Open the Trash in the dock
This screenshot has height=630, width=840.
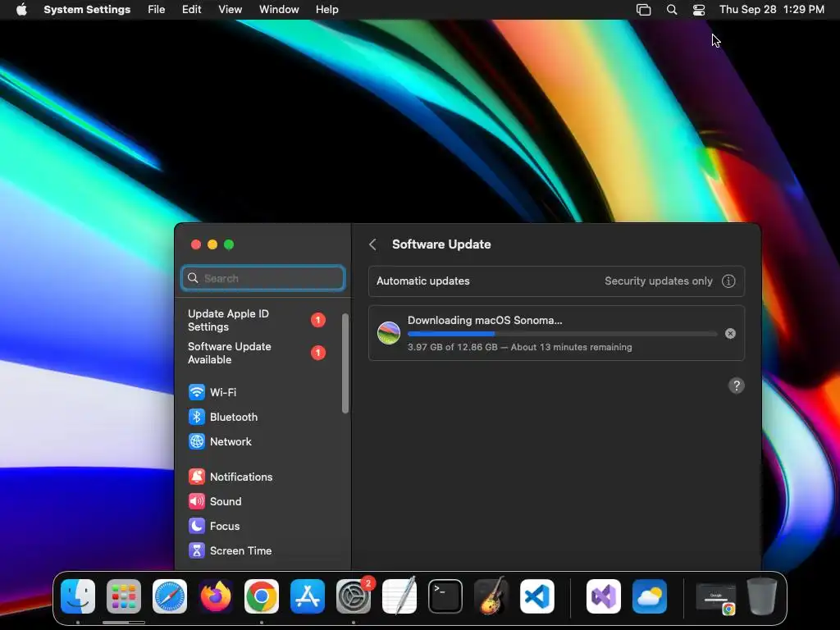762,596
